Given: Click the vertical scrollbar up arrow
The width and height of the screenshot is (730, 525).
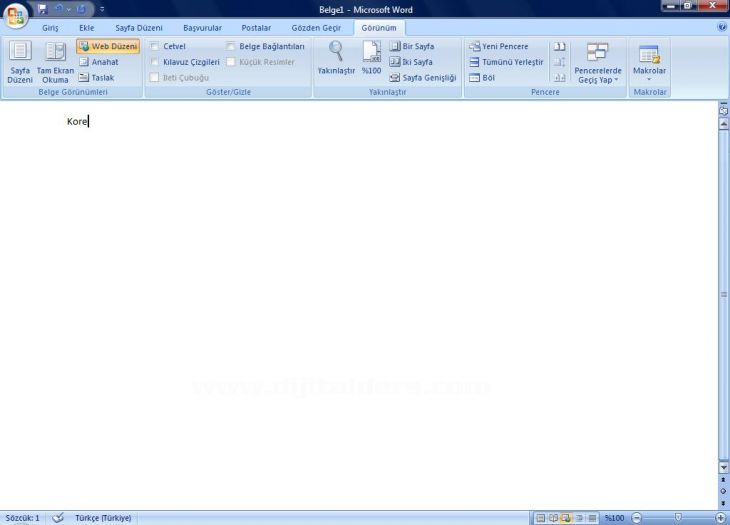Looking at the screenshot, I should (723, 124).
